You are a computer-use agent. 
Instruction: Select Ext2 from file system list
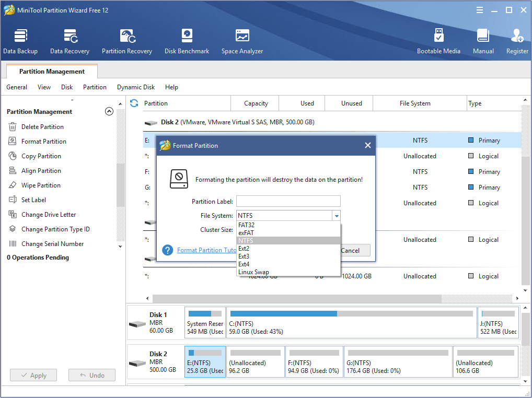tap(288, 249)
